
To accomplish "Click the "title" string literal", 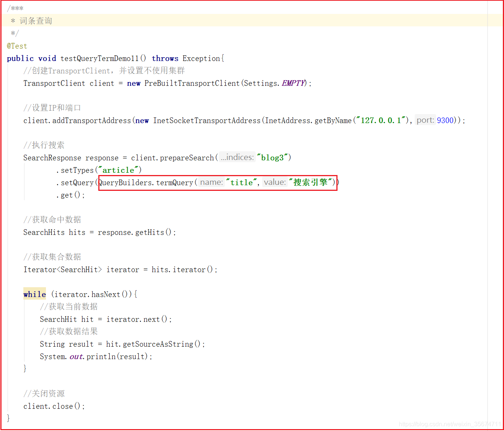I will click(x=242, y=183).
